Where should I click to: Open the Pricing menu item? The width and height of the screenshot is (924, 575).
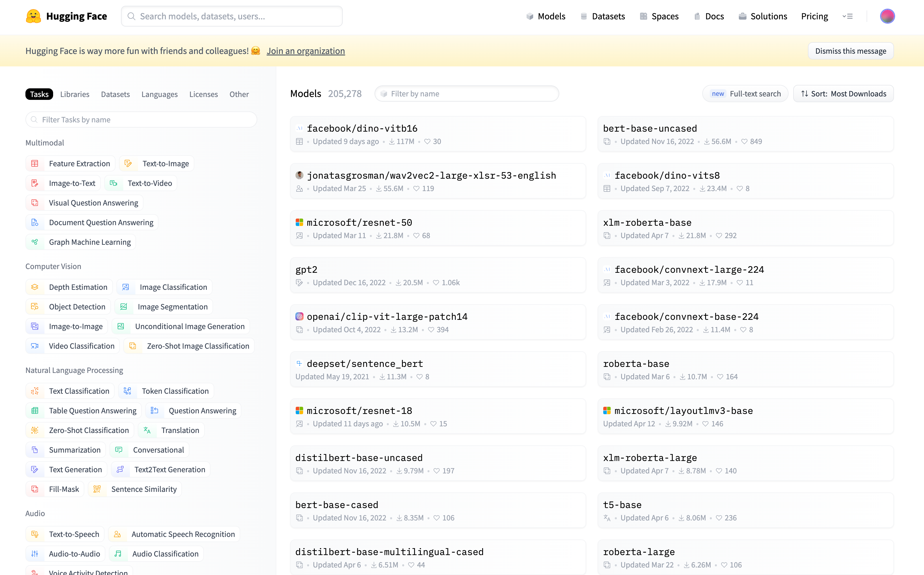click(815, 16)
